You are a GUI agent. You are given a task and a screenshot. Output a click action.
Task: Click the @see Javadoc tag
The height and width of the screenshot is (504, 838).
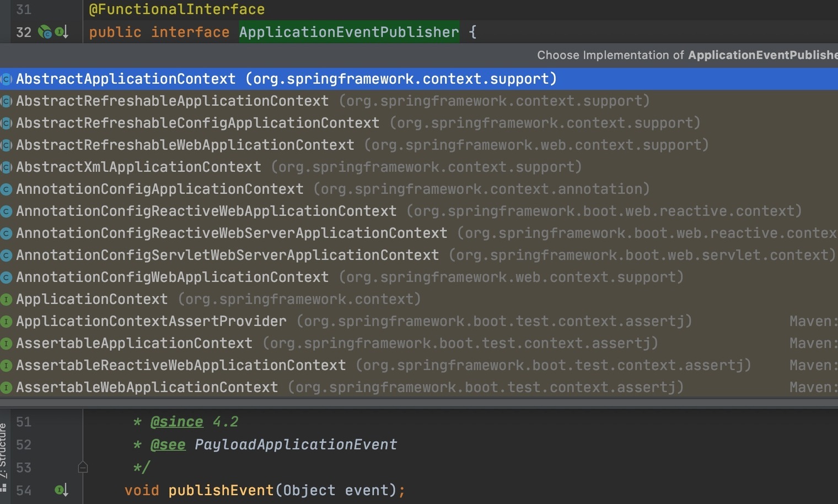168,445
